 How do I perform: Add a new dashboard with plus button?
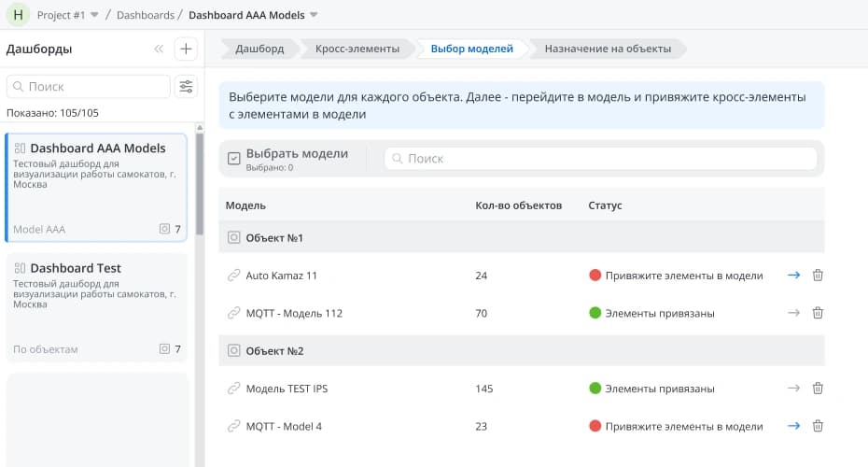point(186,50)
